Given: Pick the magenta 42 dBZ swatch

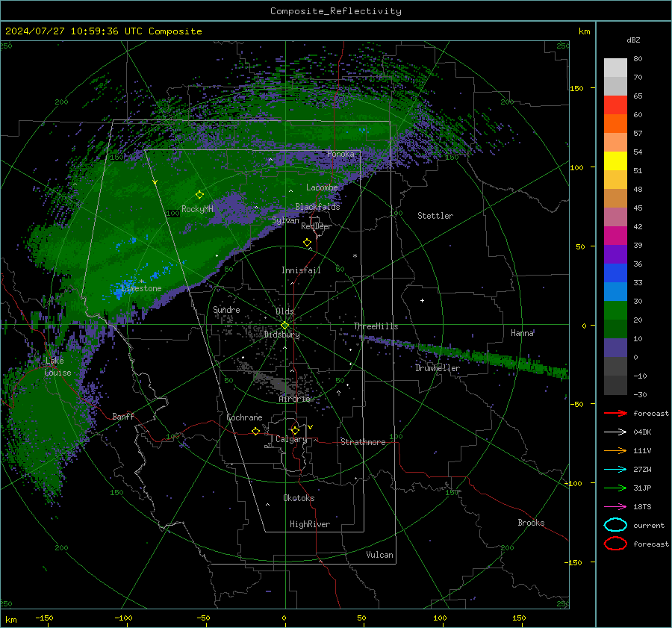Looking at the screenshot, I should [x=615, y=236].
